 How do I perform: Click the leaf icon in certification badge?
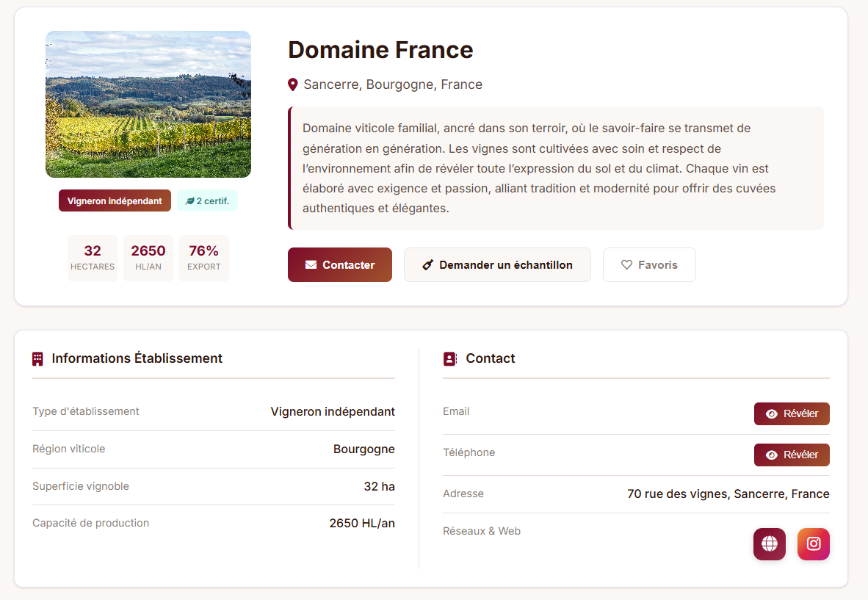pyautogui.click(x=190, y=201)
